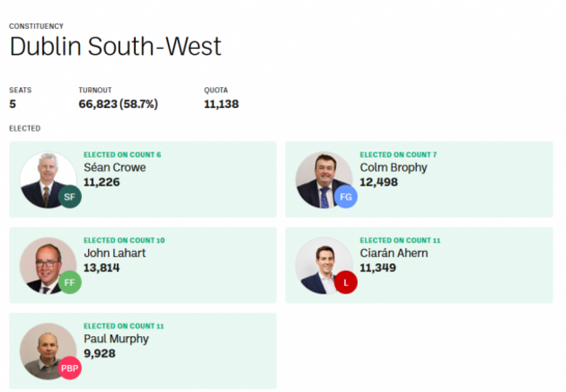Click the SF party badge on Séan Crowe

[70, 197]
